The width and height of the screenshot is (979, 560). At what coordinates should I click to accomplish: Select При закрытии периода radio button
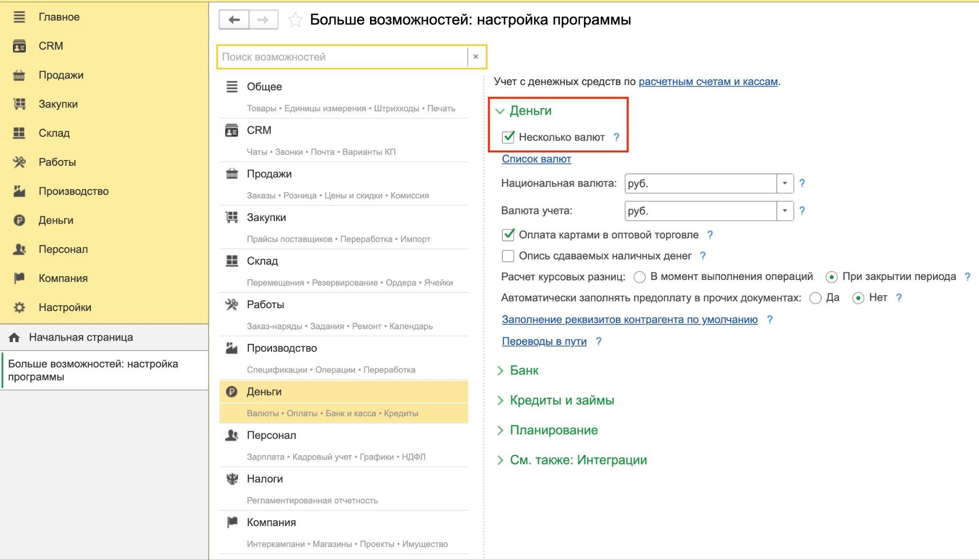(832, 277)
